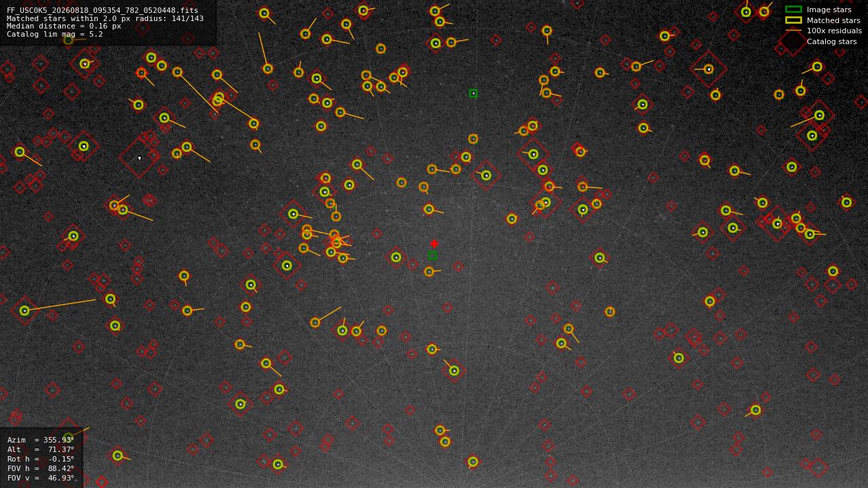Screen dimensions: 868x488
Task: Click the Image stars legend label
Action: click(x=829, y=10)
